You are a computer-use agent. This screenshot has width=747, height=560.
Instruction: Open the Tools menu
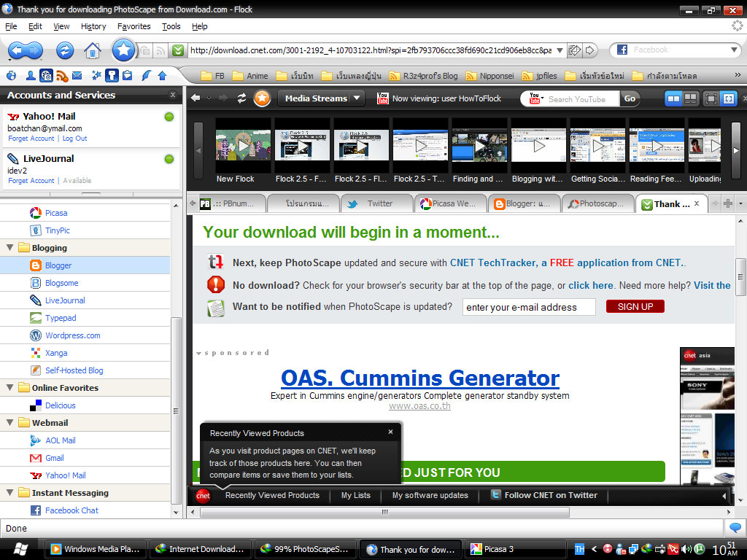point(171,26)
